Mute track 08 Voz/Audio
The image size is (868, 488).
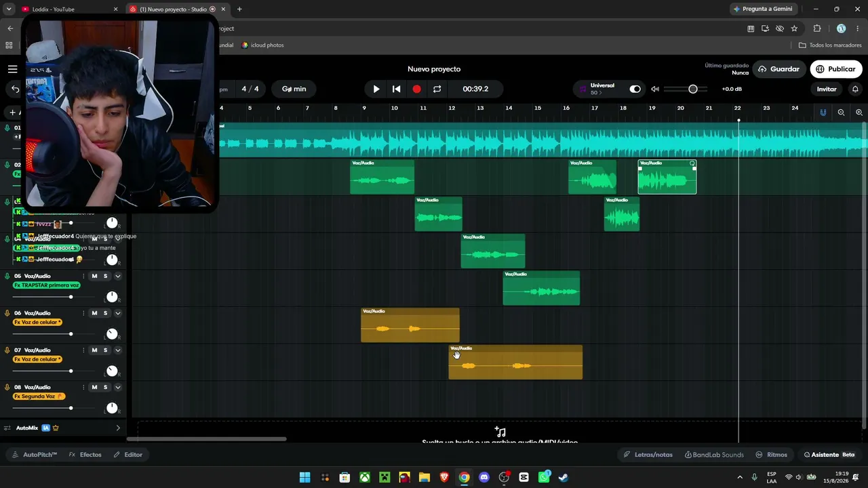(x=94, y=387)
